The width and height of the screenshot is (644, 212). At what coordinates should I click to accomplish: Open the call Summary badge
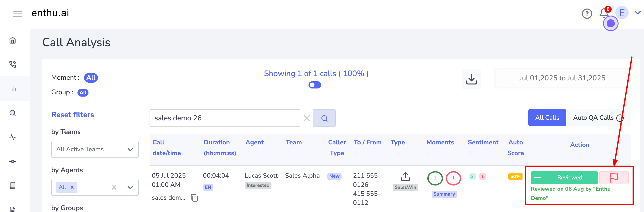(x=444, y=194)
